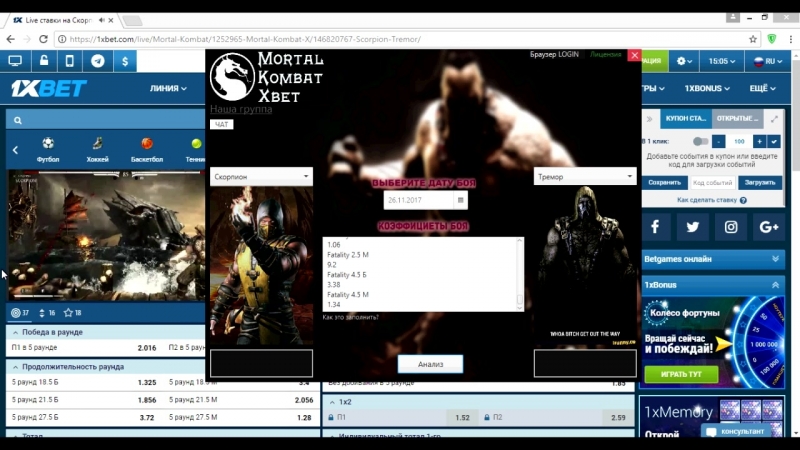Click the date field 26.11.2017
The width and height of the screenshot is (800, 450).
click(x=418, y=200)
